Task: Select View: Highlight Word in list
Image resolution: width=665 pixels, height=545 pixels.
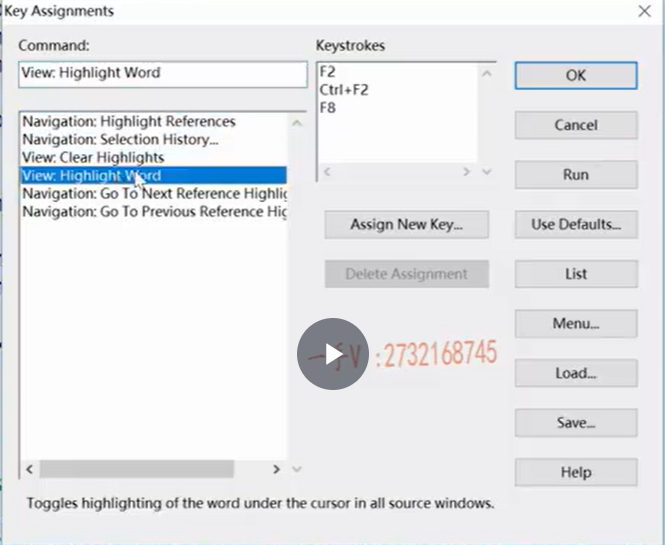Action: pyautogui.click(x=154, y=176)
